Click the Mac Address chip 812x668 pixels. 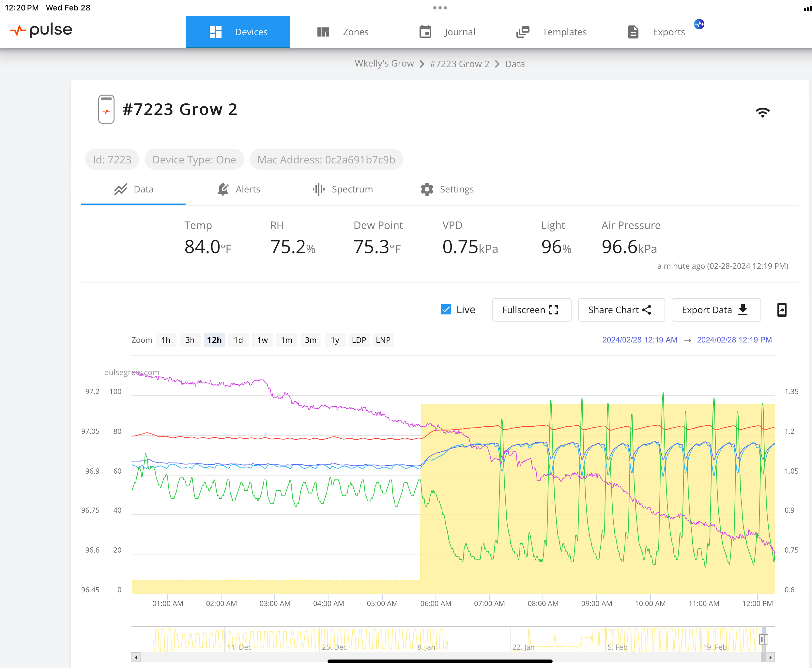[x=326, y=159]
